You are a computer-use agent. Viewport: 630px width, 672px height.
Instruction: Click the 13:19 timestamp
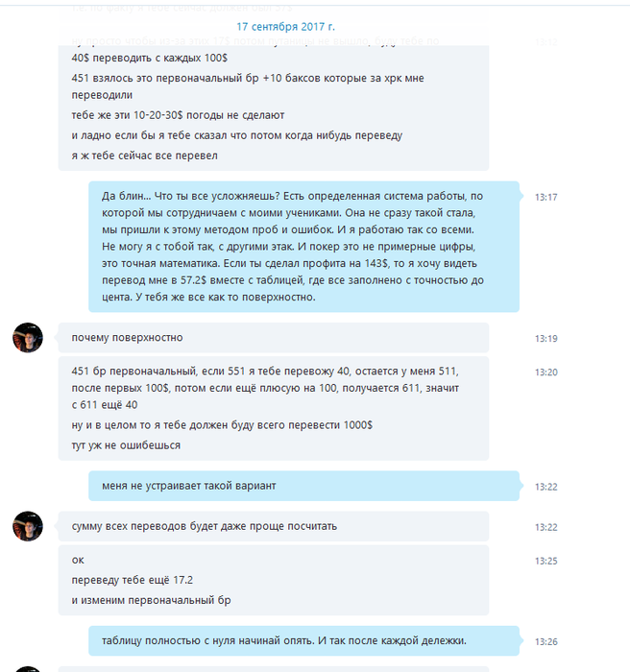[x=545, y=339]
